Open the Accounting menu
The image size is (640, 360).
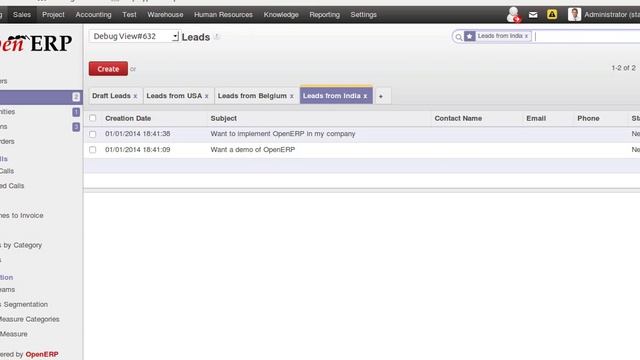[93, 15]
